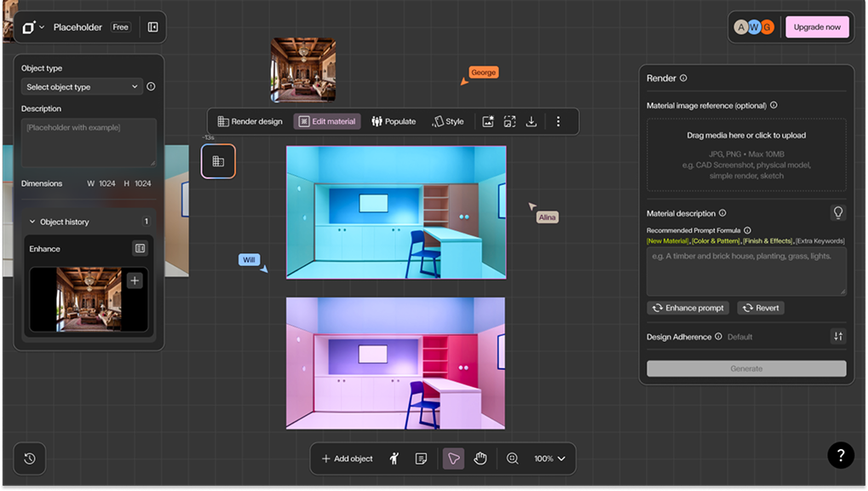Switch to the Edit material tab
The height and width of the screenshot is (491, 868).
328,121
